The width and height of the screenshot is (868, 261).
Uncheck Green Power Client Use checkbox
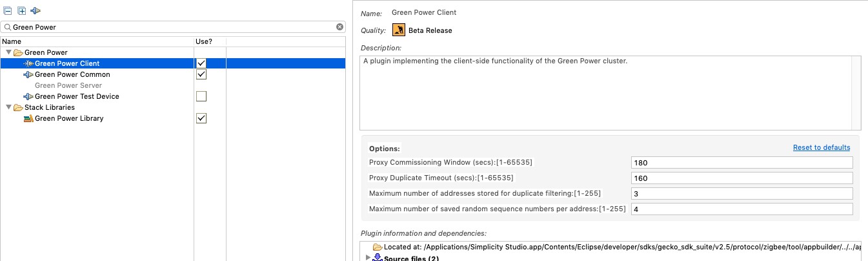pos(201,63)
